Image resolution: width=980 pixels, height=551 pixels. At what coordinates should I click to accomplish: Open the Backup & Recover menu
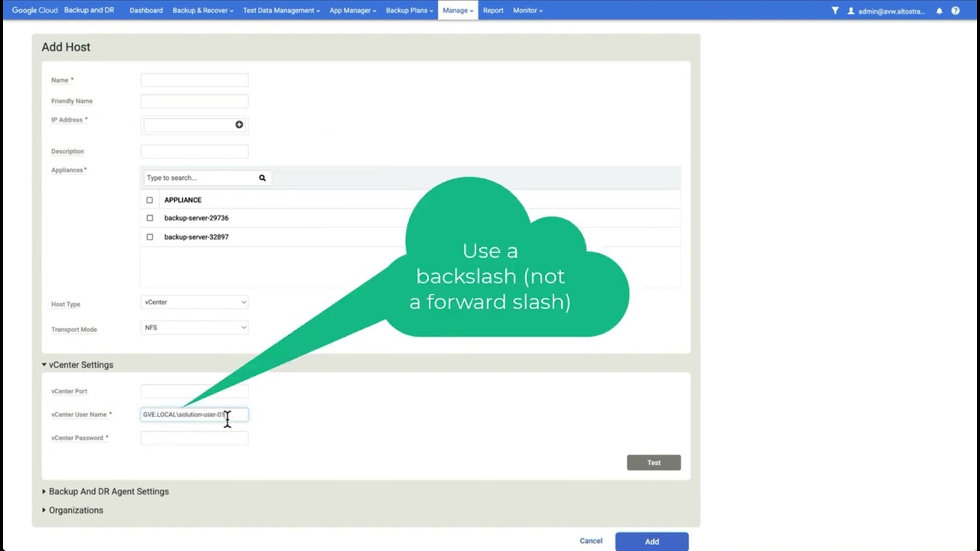pos(203,11)
